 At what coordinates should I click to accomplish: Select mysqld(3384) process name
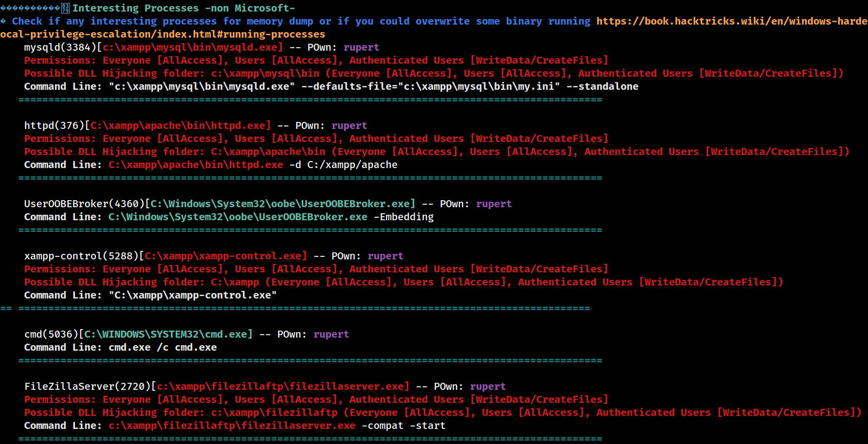pyautogui.click(x=60, y=47)
